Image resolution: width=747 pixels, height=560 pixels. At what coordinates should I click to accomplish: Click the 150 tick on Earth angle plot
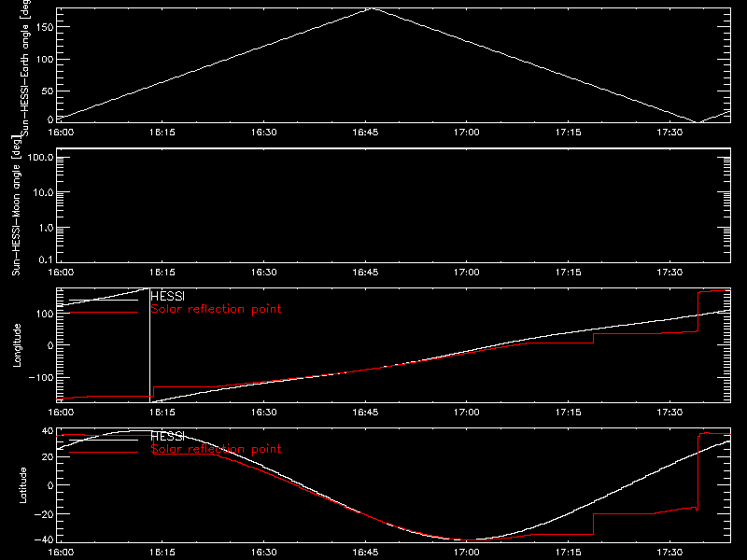coord(44,27)
